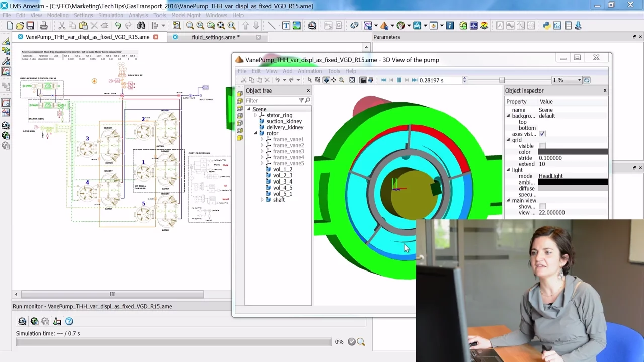This screenshot has height=362, width=644.
Task: Click the grid color swatch
Action: 573,152
